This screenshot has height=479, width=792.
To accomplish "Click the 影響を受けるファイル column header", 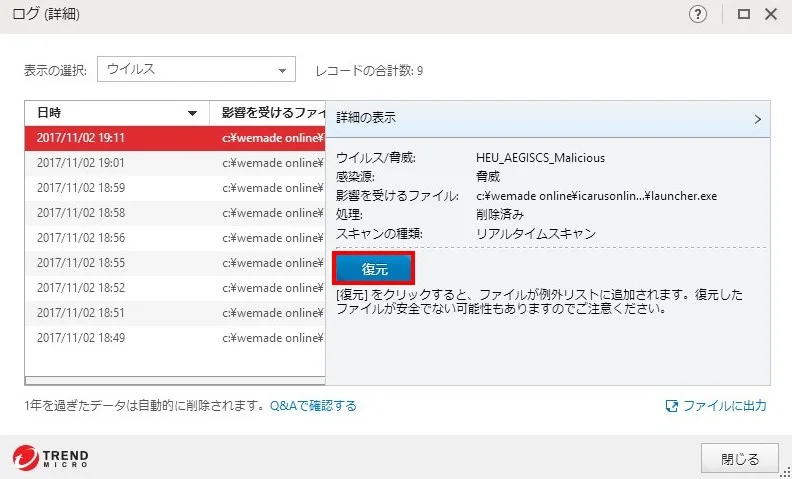I will click(267, 113).
